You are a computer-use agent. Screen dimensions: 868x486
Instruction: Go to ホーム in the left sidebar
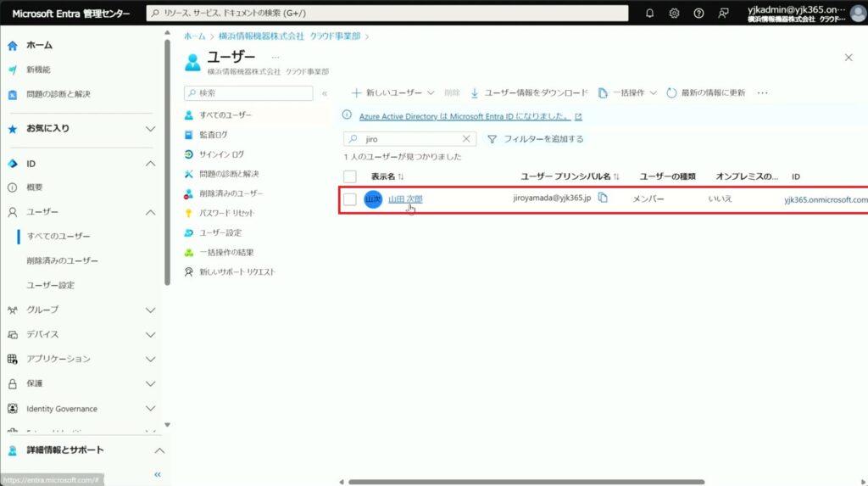point(39,45)
